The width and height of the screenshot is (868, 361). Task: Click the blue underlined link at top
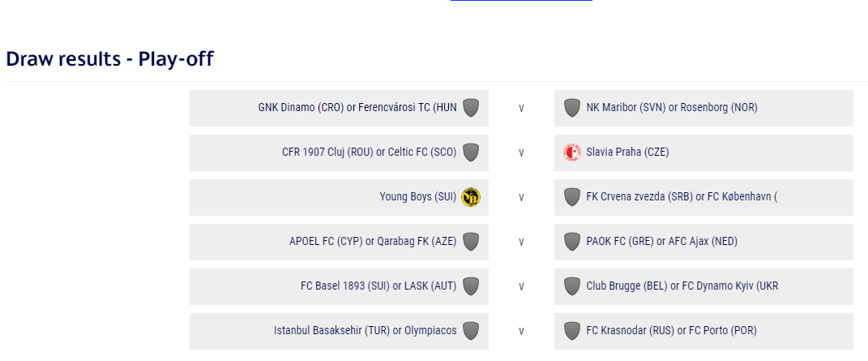pyautogui.click(x=521, y=1)
